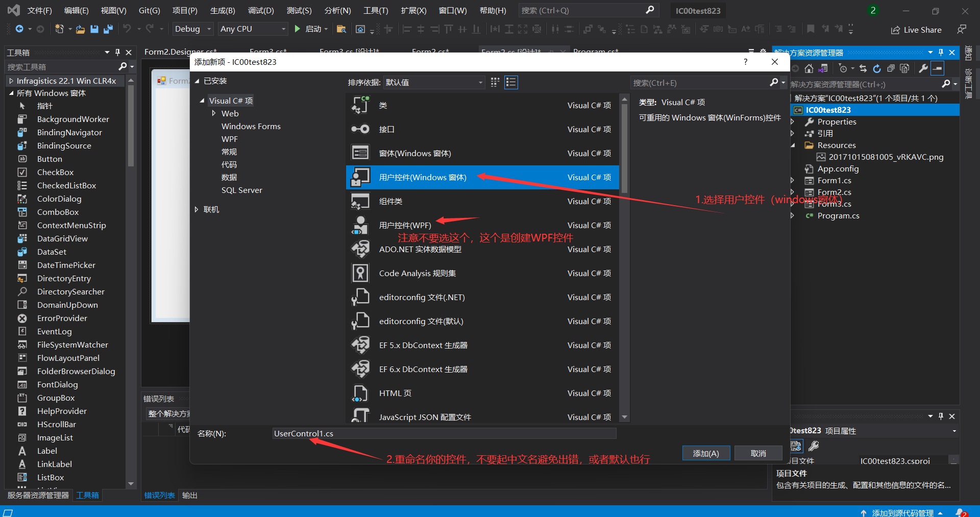This screenshot has height=517, width=980.
Task: Click the toolbox vertical scrollbar thumb
Action: (131, 125)
